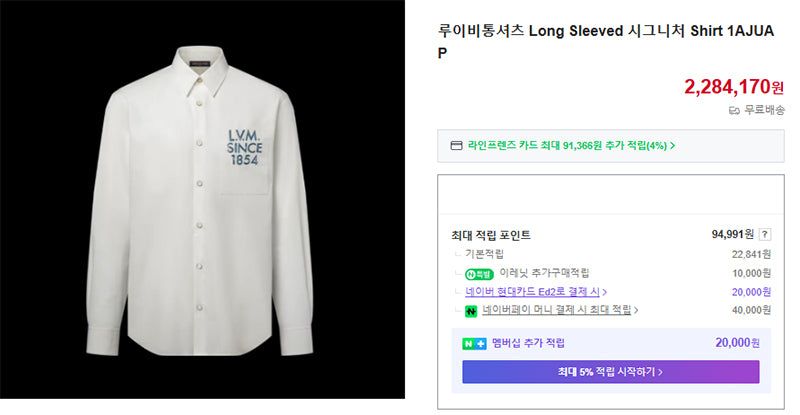Click the free shipping truck icon
800x415 pixels.
[734, 110]
